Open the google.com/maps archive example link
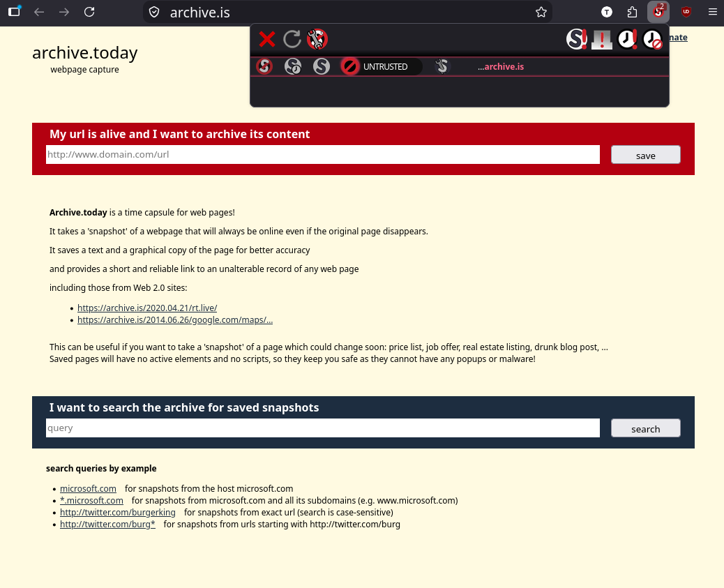This screenshot has height=588, width=724. [175, 319]
